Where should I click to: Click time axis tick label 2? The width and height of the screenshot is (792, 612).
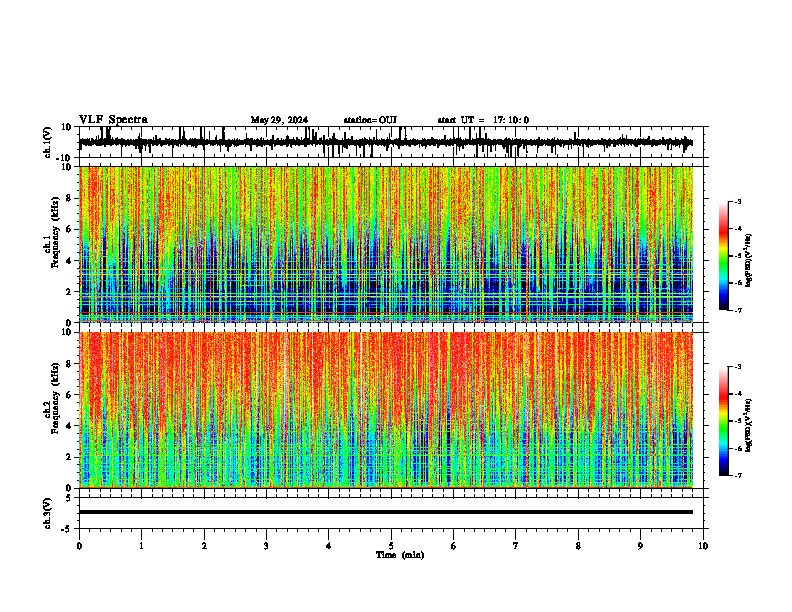204,545
